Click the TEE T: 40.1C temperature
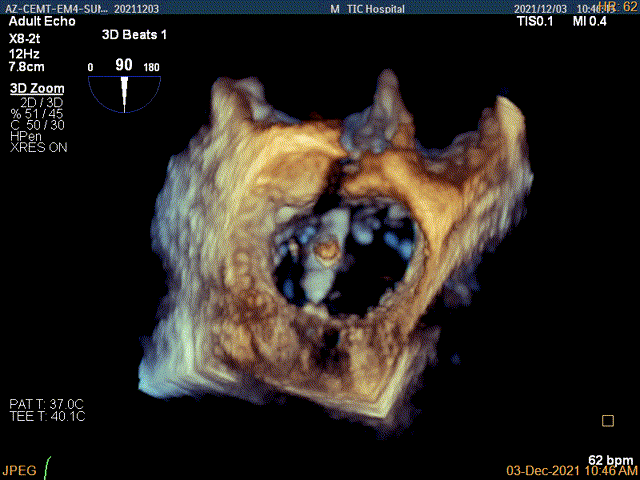Viewport: 640px width, 480px height. (x=47, y=415)
